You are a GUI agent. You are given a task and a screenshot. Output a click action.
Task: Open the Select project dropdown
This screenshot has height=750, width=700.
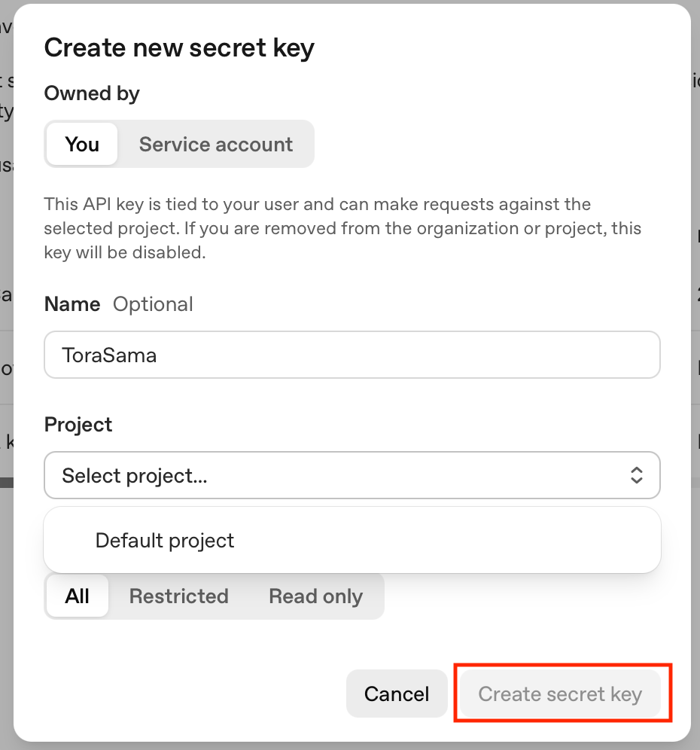[x=352, y=475]
